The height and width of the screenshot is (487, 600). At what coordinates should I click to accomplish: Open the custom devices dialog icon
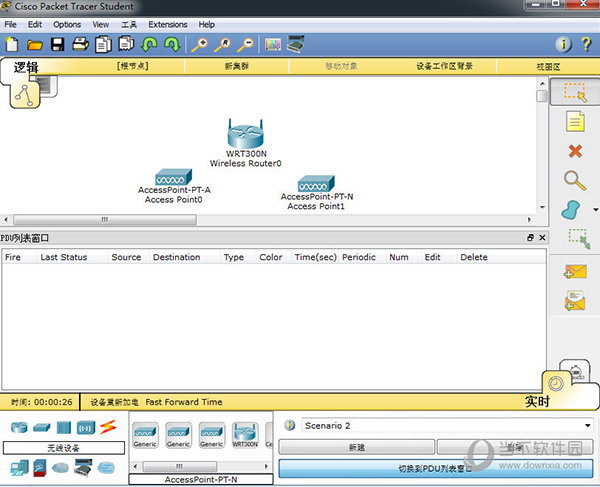click(295, 44)
